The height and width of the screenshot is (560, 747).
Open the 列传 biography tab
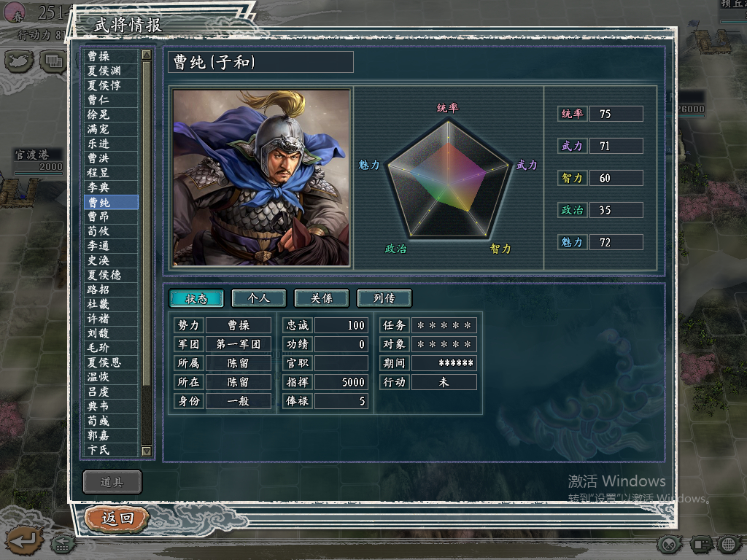384,298
